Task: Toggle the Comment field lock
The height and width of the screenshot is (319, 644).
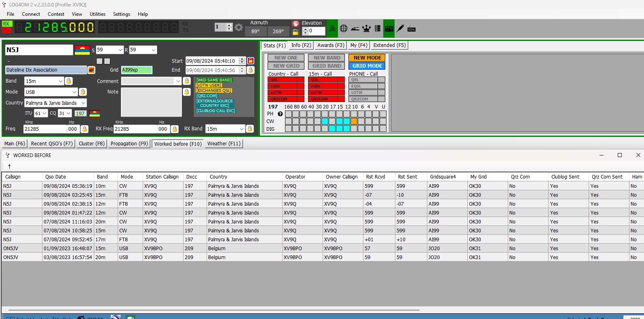Action: [x=187, y=81]
